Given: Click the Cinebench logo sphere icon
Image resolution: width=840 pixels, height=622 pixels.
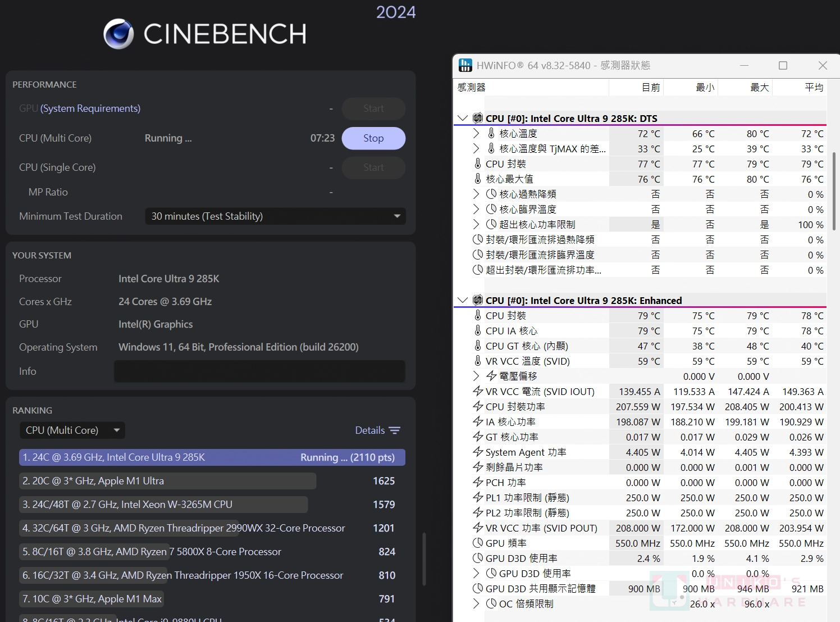Looking at the screenshot, I should pyautogui.click(x=118, y=34).
